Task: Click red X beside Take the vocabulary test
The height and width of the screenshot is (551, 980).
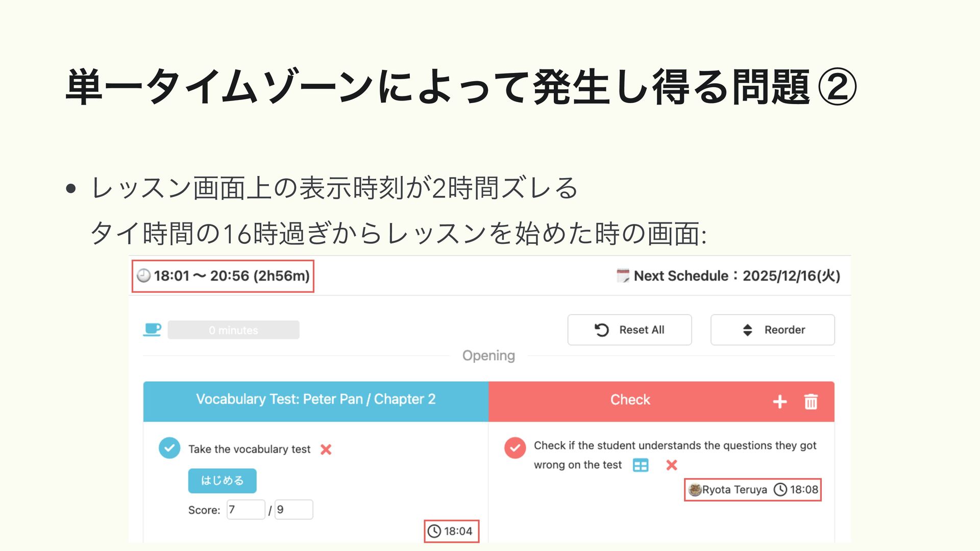Action: (326, 449)
